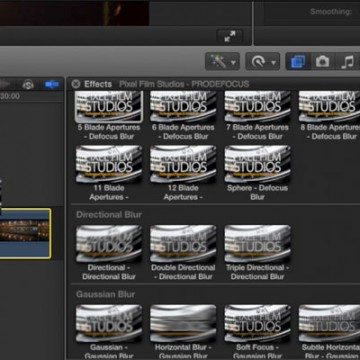Click the Effects panel title

point(98,84)
